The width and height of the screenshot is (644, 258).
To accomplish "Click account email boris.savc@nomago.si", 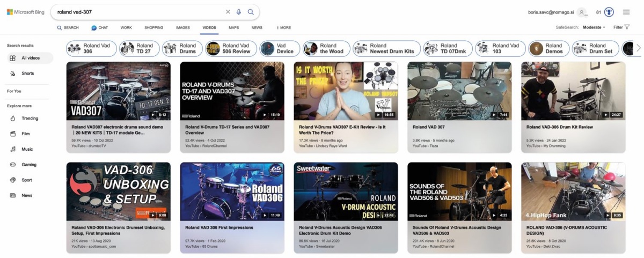I will 550,12.
